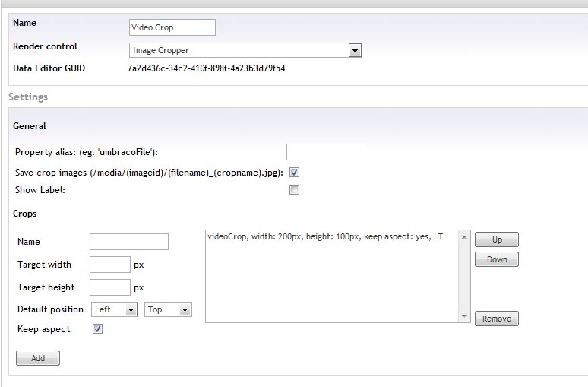Image resolution: width=588 pixels, height=387 pixels.
Task: Uncheck the Save crop images checkbox
Action: [295, 173]
